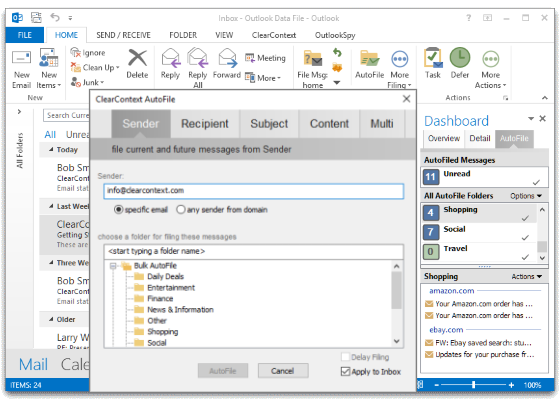The height and width of the screenshot is (400, 560).
Task: Open the ebay.com sender link
Action: [446, 330]
